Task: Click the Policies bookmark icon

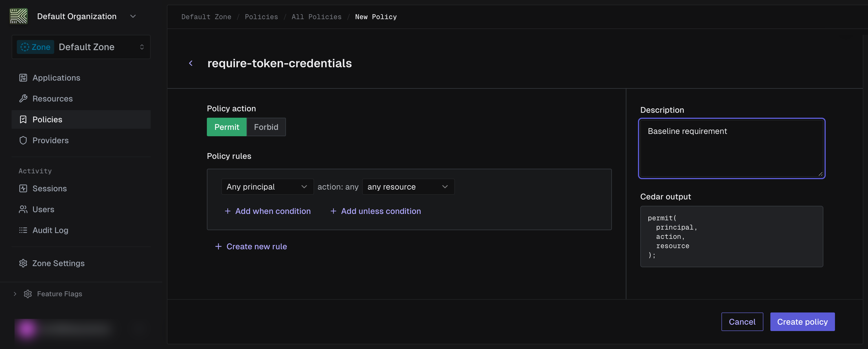Action: coord(23,119)
